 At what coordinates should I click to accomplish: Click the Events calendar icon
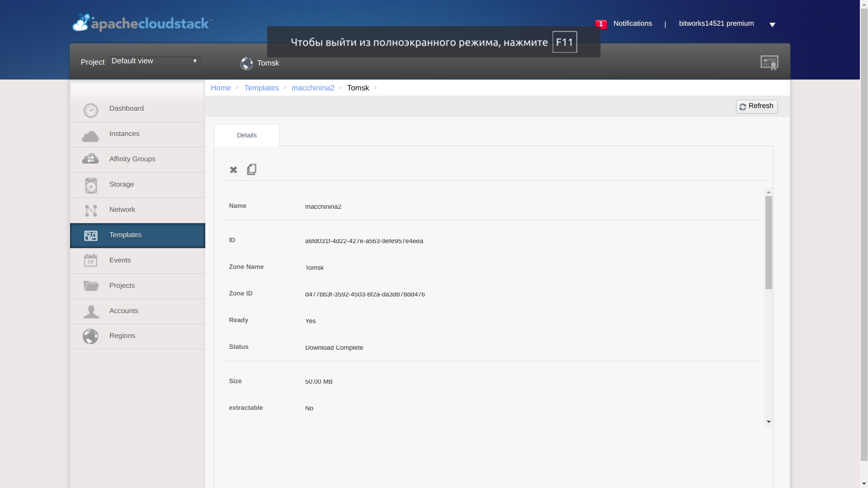(x=91, y=260)
